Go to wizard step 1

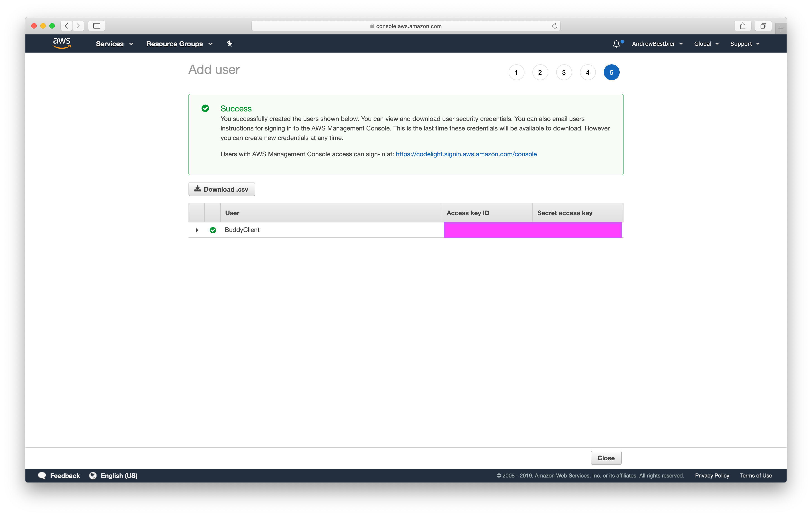(x=516, y=72)
